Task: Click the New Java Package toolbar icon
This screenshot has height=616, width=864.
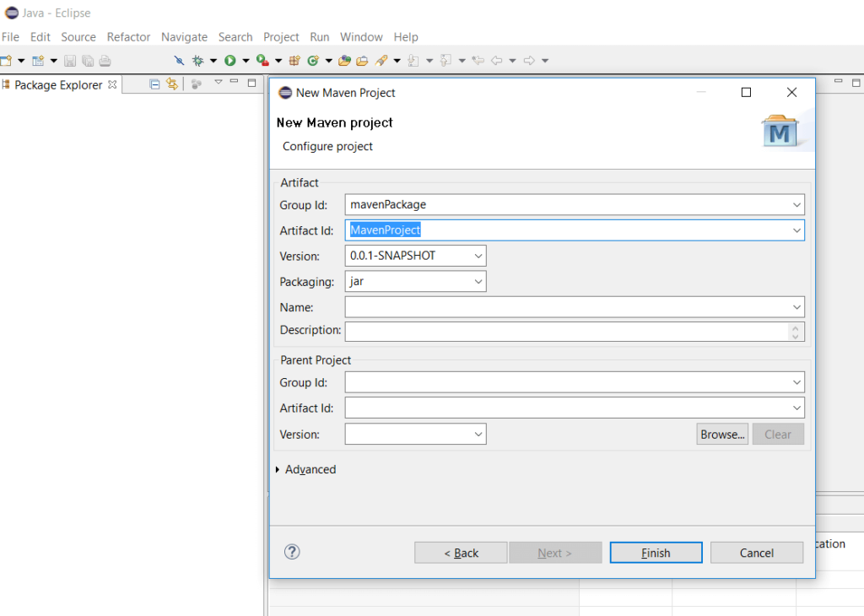Action: tap(293, 60)
